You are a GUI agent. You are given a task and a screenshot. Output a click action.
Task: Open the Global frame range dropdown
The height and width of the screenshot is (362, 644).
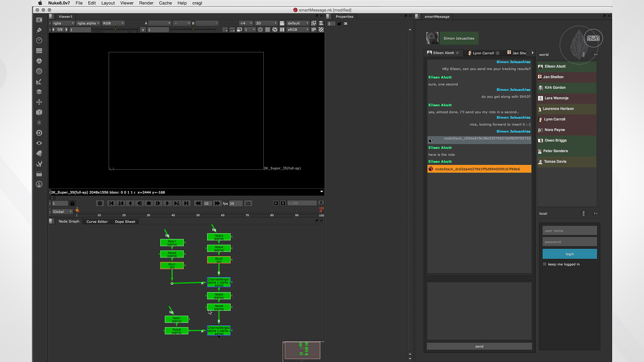point(62,212)
